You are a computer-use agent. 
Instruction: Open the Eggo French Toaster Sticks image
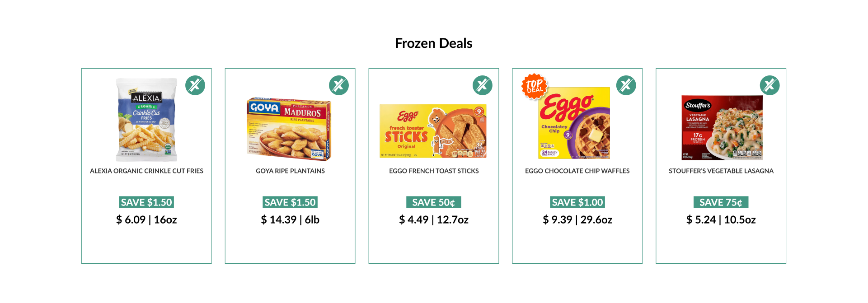[433, 131]
